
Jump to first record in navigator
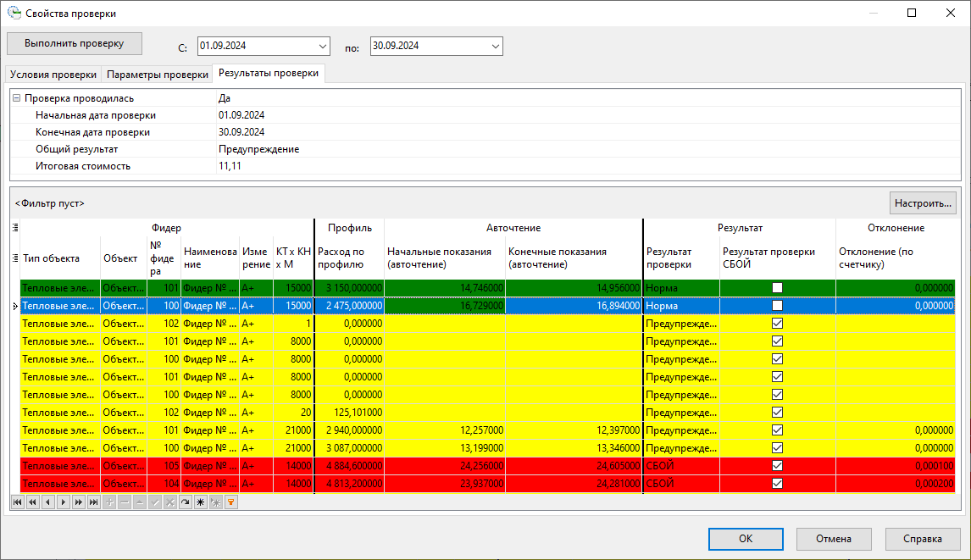coord(18,502)
